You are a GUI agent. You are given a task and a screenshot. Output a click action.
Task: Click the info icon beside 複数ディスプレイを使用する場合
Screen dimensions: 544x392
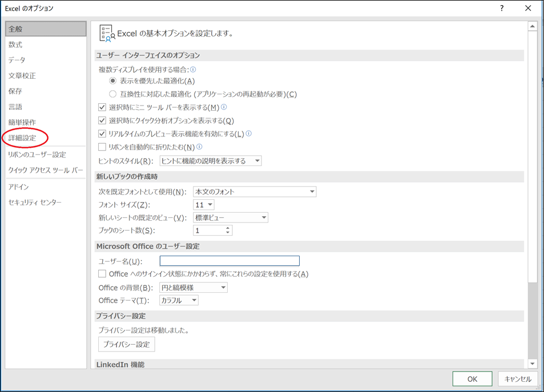coord(193,70)
